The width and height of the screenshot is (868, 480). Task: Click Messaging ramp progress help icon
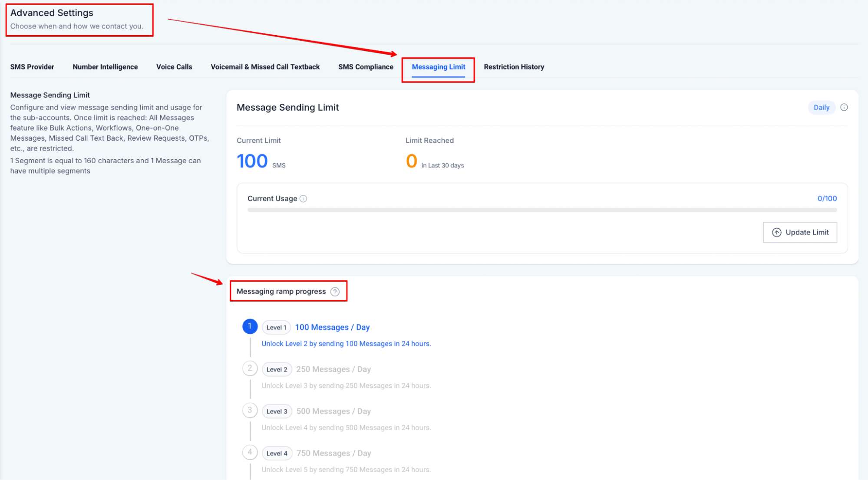click(x=335, y=292)
